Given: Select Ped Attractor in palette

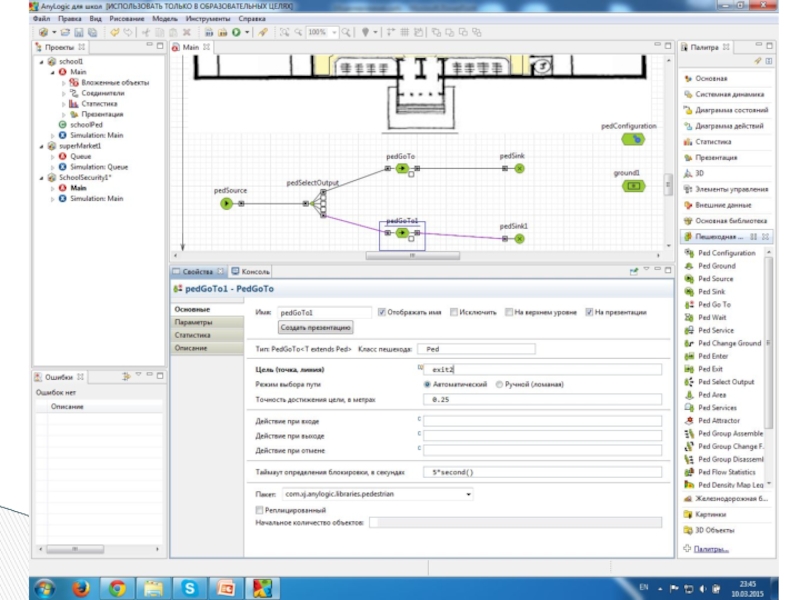Looking at the screenshot, I should 719,421.
